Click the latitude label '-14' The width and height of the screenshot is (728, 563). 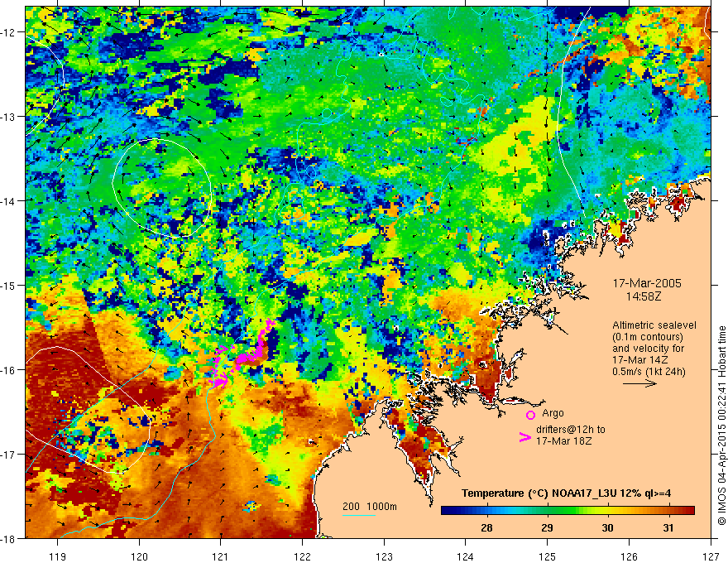pyautogui.click(x=9, y=201)
